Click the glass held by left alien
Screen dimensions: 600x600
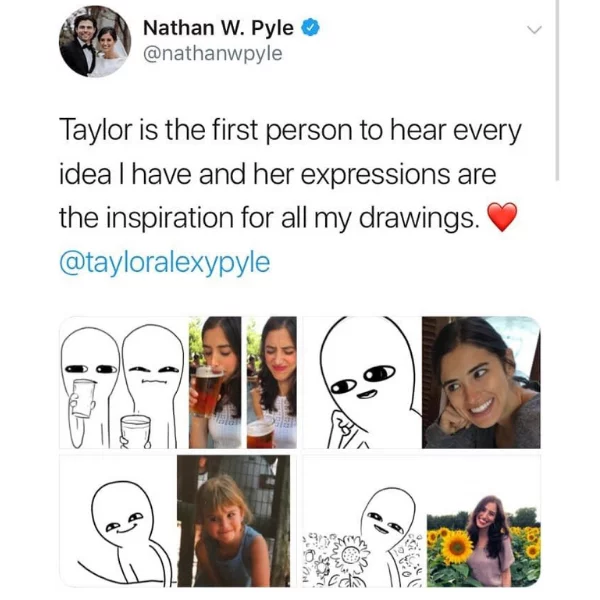[x=83, y=398]
